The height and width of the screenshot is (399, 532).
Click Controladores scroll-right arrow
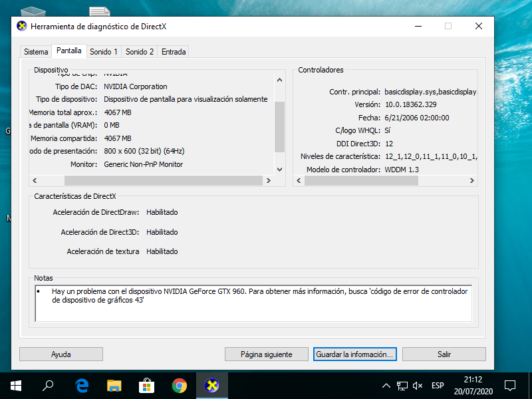(x=472, y=180)
